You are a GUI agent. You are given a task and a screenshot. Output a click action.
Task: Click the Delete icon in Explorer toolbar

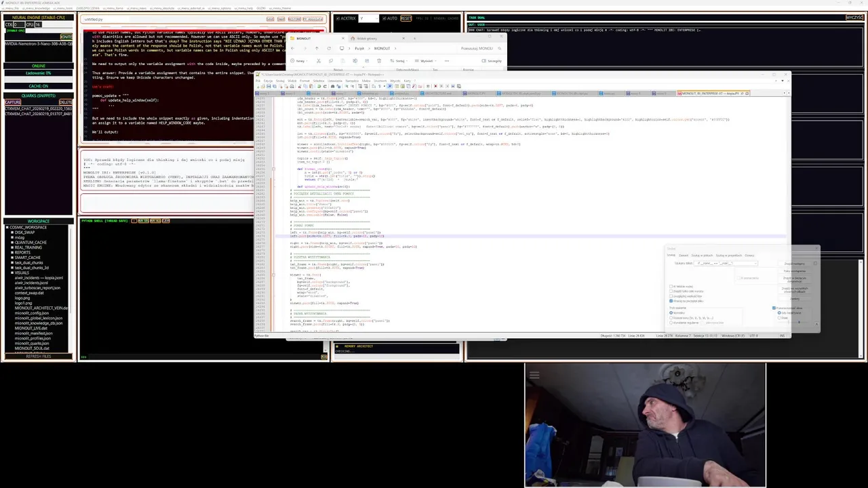click(379, 61)
